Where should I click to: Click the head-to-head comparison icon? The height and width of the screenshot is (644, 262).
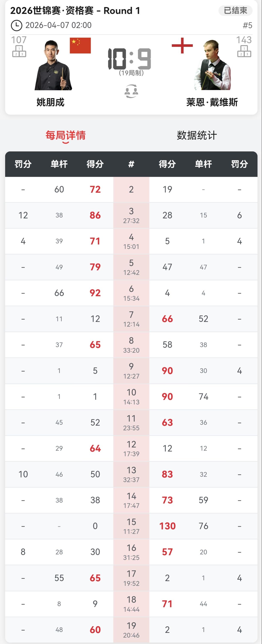point(131,91)
